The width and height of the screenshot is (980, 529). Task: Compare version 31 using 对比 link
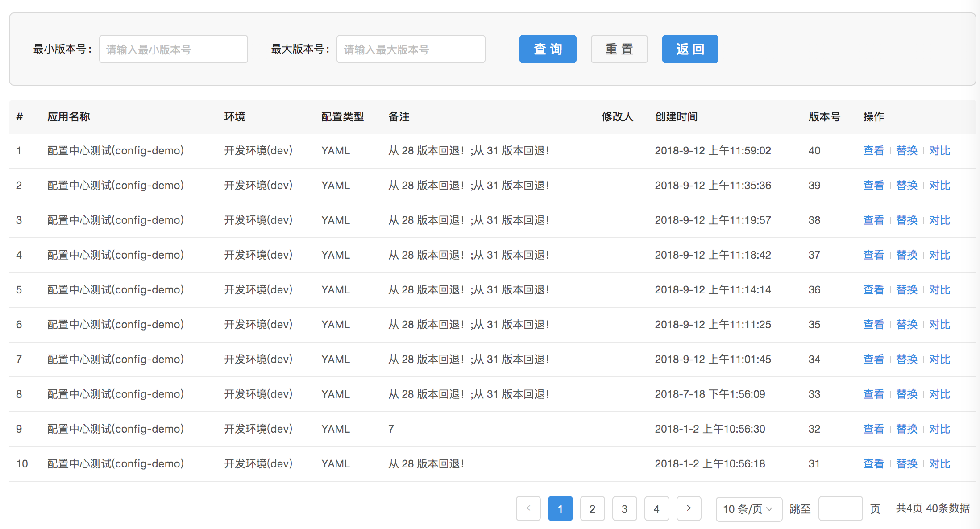[939, 464]
